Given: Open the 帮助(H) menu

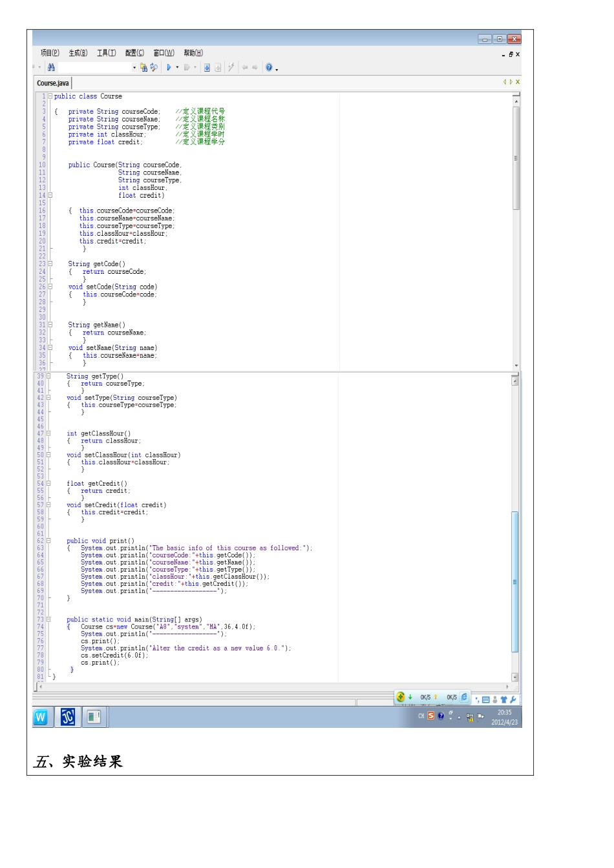Looking at the screenshot, I should coord(193,53).
